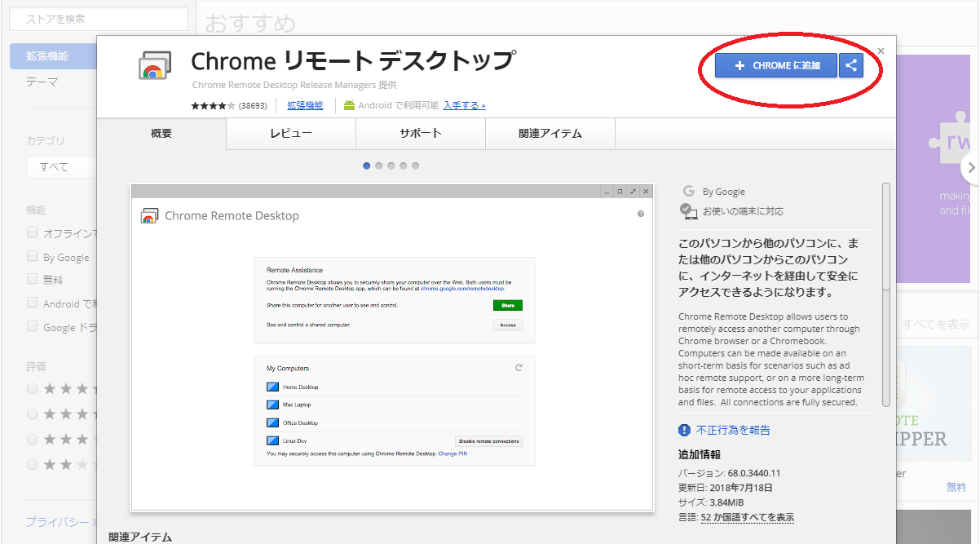Toggle the オフライン checkbox
The height and width of the screenshot is (544, 980).
pos(33,232)
